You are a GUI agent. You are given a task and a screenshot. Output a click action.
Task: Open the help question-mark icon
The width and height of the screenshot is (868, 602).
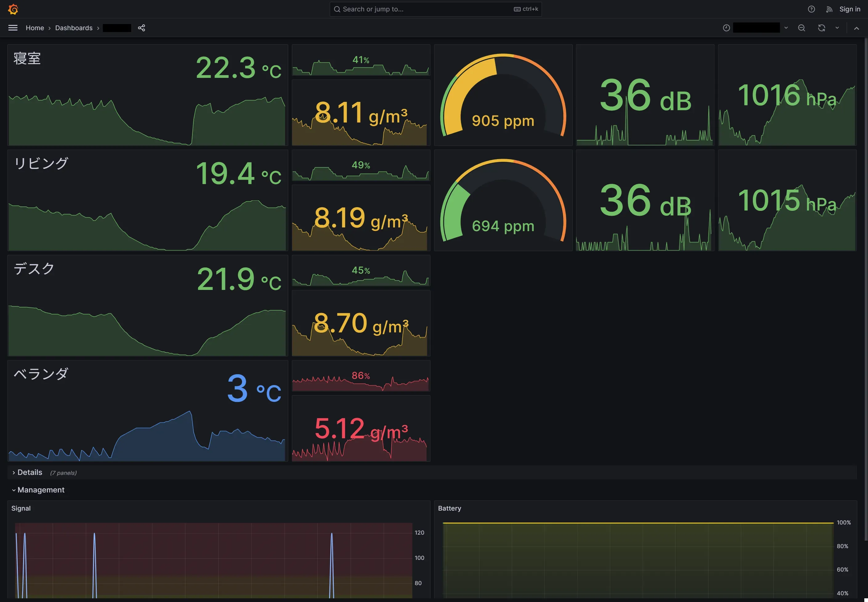pos(811,9)
